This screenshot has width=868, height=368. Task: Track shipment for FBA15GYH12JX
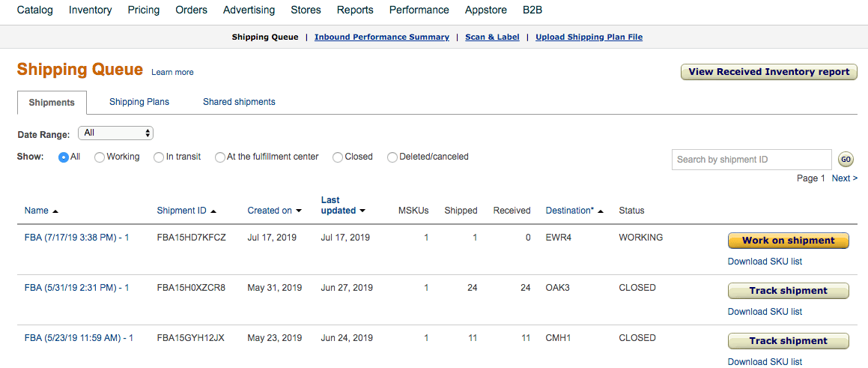pyautogui.click(x=789, y=341)
